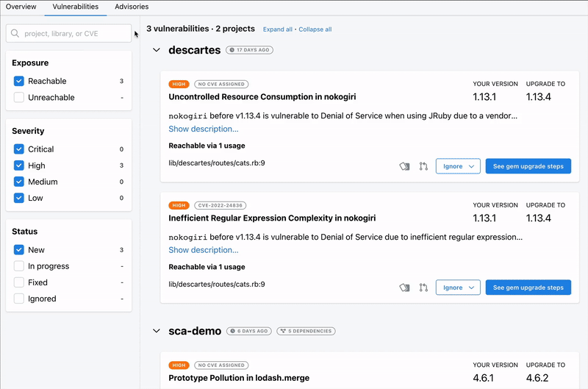This screenshot has height=389, width=588.
Task: Click the ticket icon on the Inefficient Regular Expression card
Action: 404,288
